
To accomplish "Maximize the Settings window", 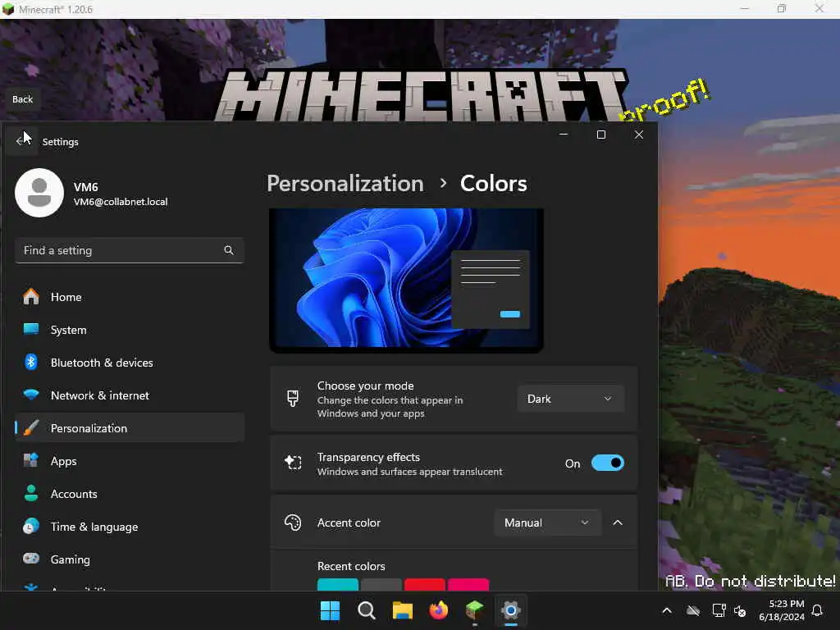I will tap(601, 135).
